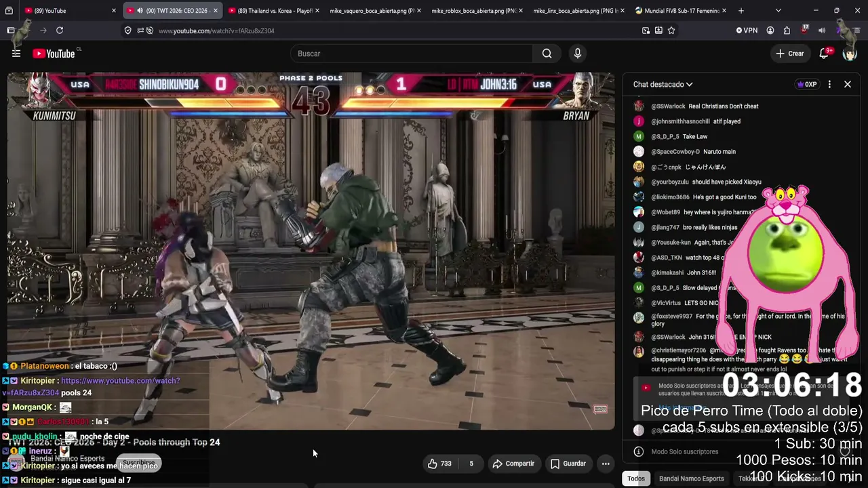Click the video player showing Kunimitsu vs Bryan

[311, 251]
